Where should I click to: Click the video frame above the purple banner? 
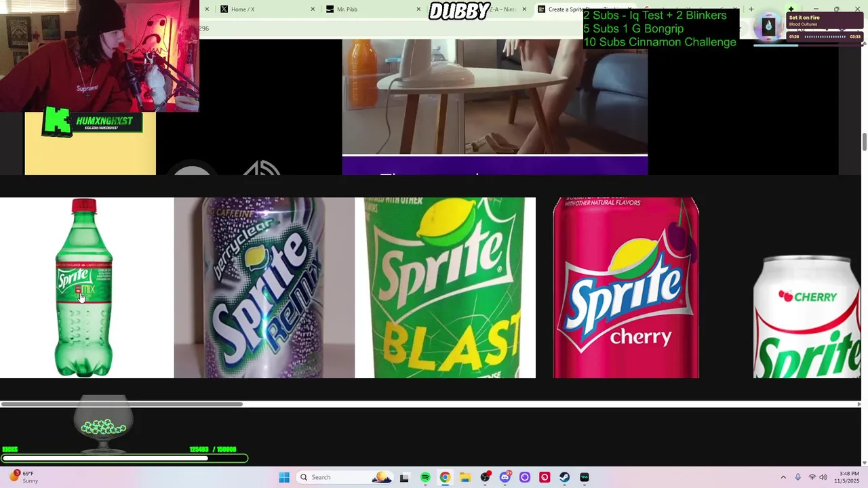[494, 96]
